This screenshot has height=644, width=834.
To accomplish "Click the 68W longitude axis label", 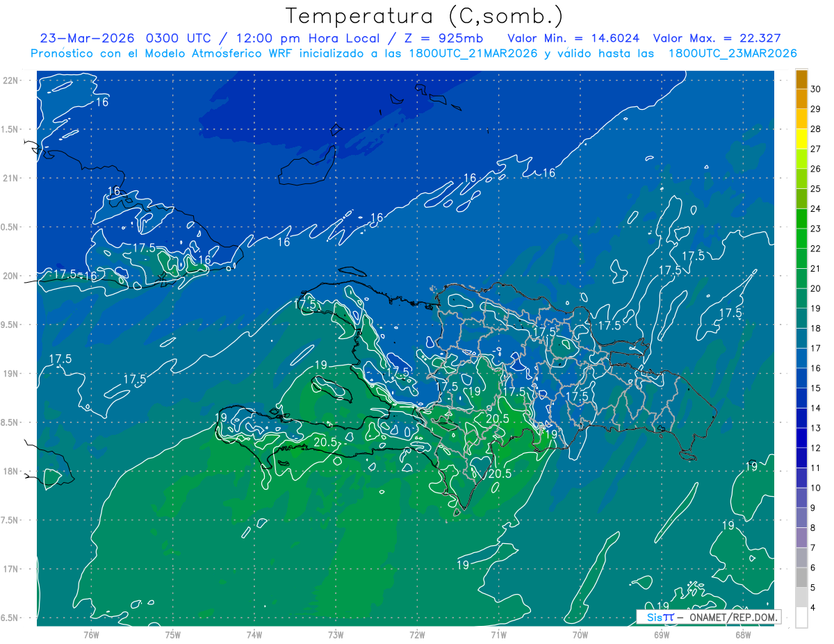I will (x=742, y=634).
